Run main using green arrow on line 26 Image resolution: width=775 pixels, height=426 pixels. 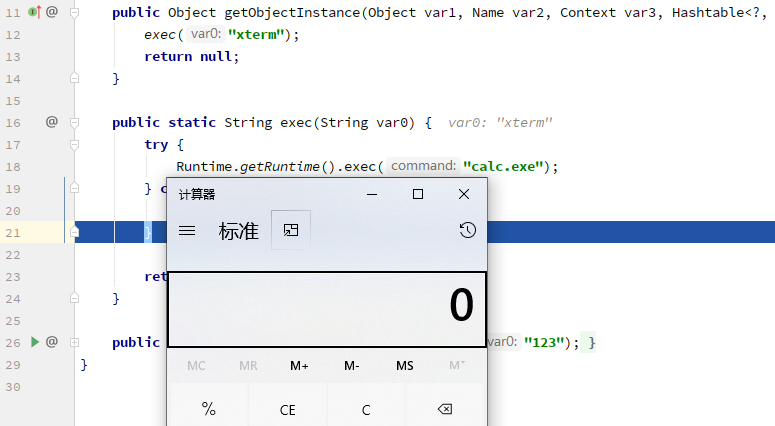(35, 342)
